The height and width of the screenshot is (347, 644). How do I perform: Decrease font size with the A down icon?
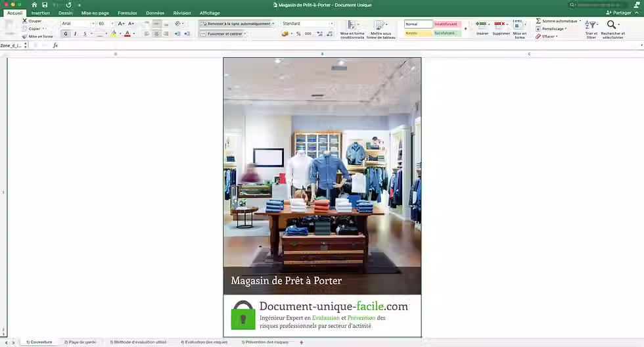click(x=131, y=24)
